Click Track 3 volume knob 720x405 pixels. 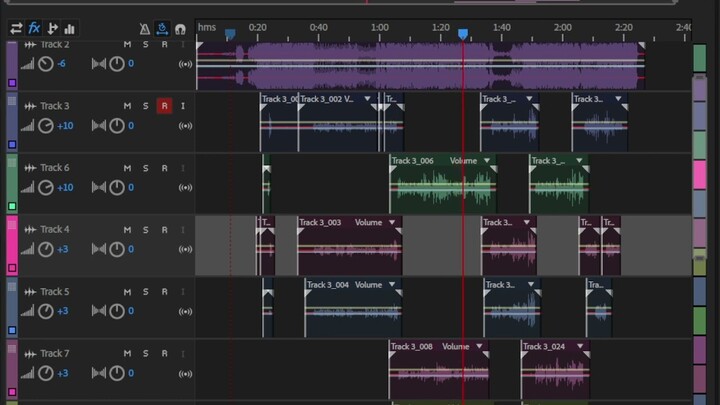tap(45, 126)
